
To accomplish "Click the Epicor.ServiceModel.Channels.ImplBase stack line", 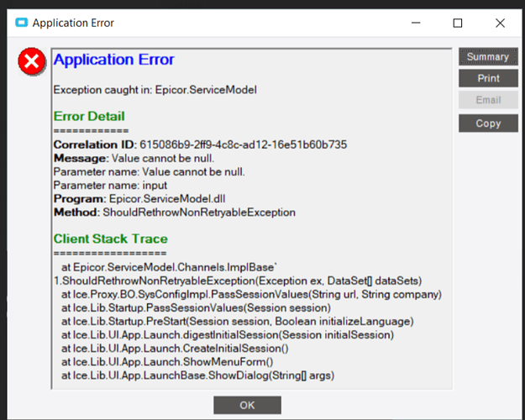I will pyautogui.click(x=169, y=267).
